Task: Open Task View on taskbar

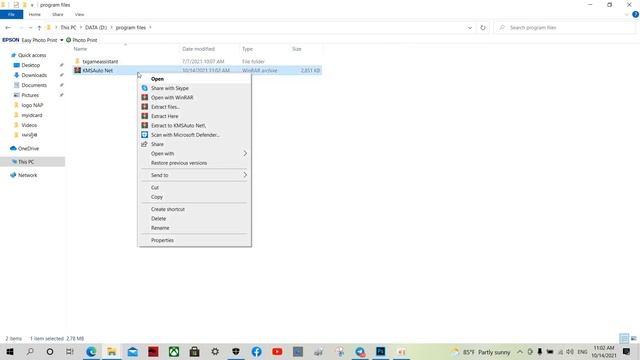Action: click(x=70, y=351)
